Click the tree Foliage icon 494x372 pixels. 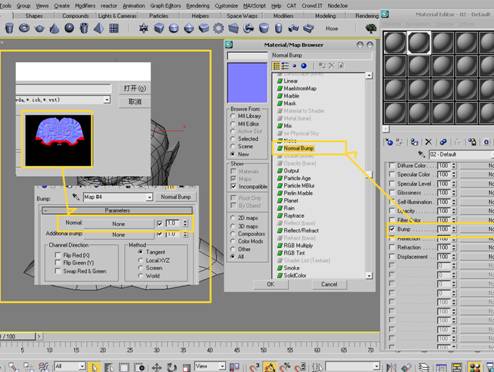pos(371,28)
